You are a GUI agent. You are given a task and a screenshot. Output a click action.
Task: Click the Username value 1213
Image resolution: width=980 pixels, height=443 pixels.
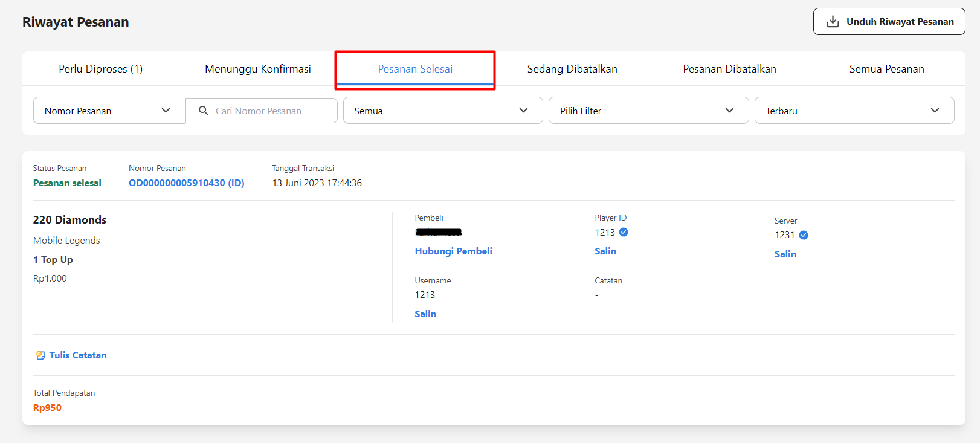pos(425,295)
